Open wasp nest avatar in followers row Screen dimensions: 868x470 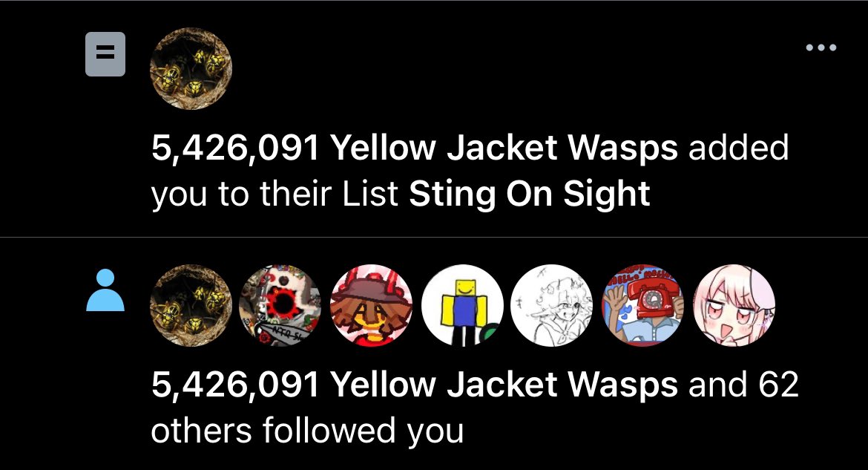(191, 305)
